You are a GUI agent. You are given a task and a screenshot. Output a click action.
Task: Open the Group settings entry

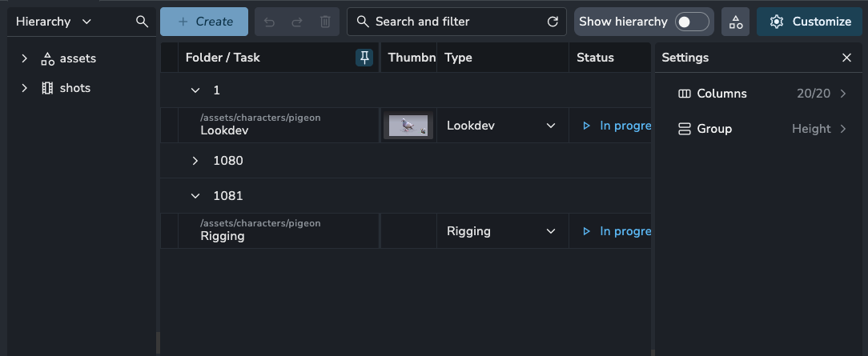click(761, 129)
